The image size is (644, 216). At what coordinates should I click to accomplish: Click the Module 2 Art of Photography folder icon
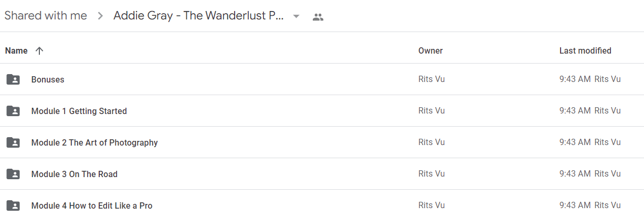tap(13, 142)
